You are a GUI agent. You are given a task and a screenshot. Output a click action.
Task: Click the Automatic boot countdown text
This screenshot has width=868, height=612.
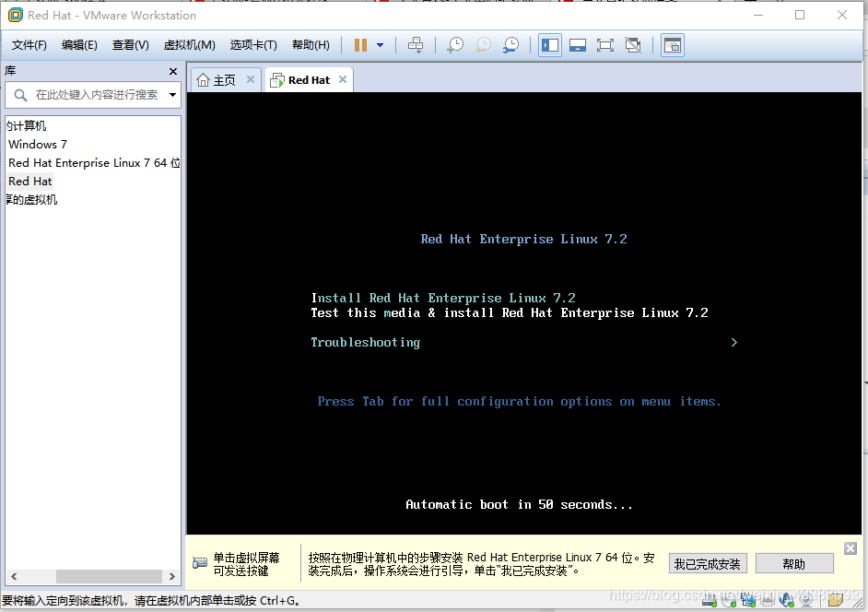click(519, 504)
